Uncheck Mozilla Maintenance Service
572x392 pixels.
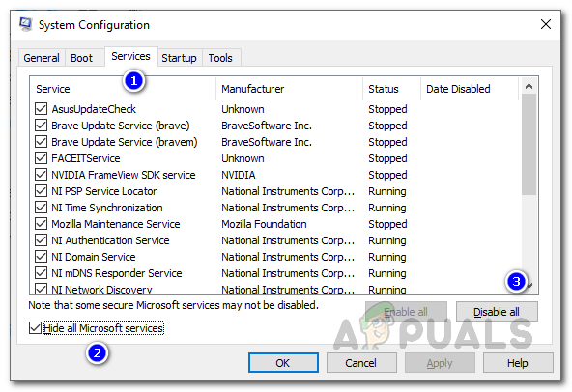coord(41,224)
